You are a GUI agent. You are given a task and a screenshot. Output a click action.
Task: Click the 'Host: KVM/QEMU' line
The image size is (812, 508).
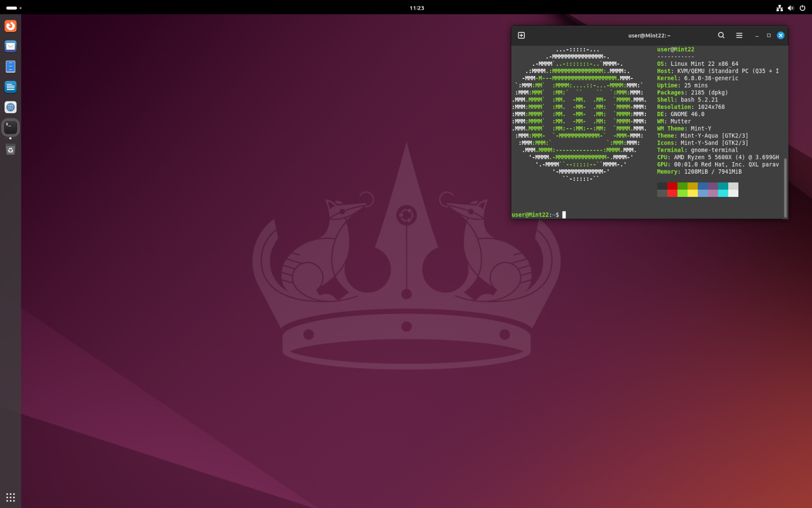coord(718,71)
